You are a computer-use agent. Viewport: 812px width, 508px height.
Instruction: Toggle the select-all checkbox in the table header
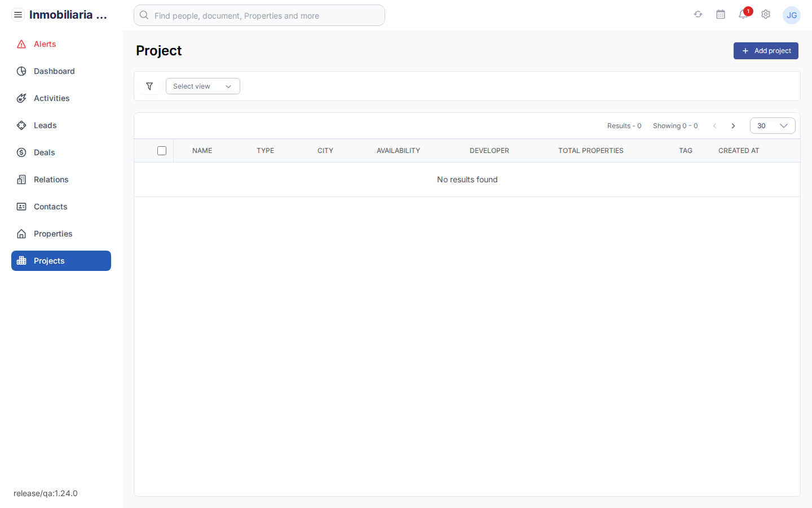tap(162, 151)
